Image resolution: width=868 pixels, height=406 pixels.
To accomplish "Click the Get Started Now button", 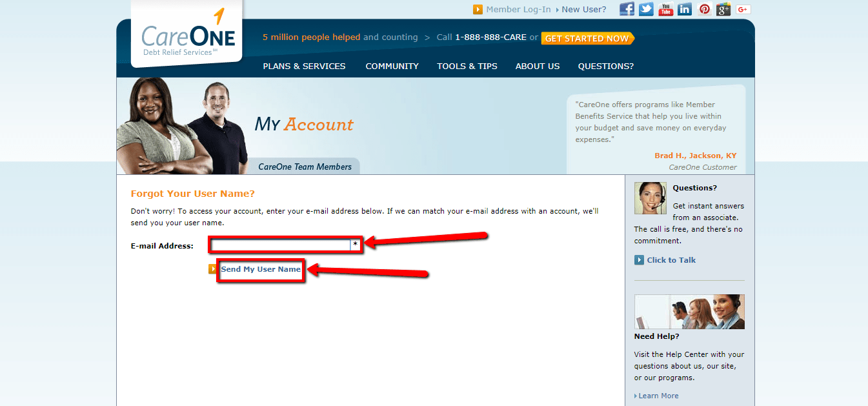I will (587, 38).
